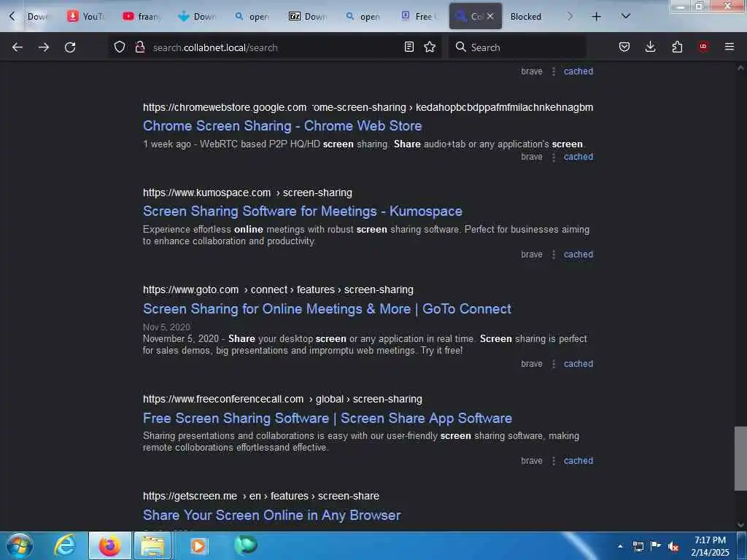This screenshot has width=747, height=560.
Task: Open Action Center flag tray icon
Action: pyautogui.click(x=656, y=546)
